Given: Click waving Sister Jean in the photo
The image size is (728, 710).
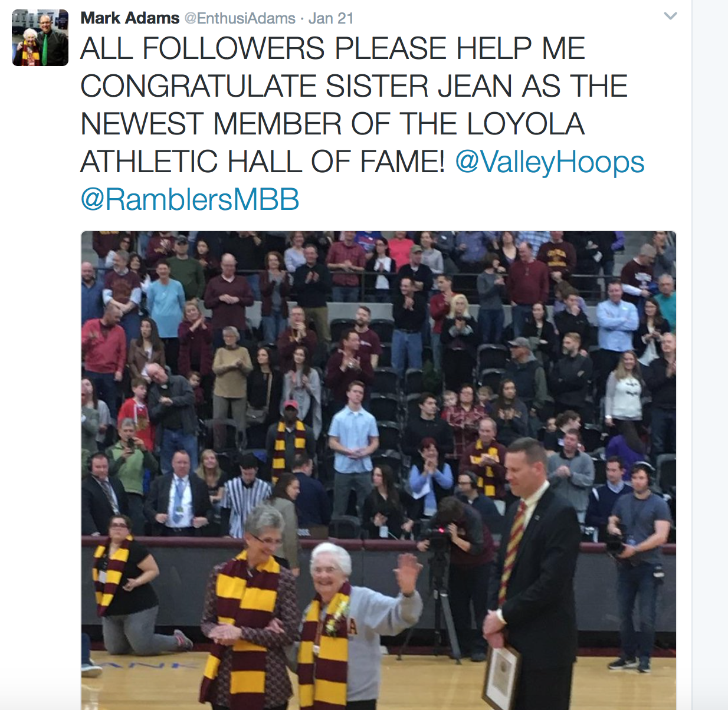Looking at the screenshot, I should (x=354, y=625).
